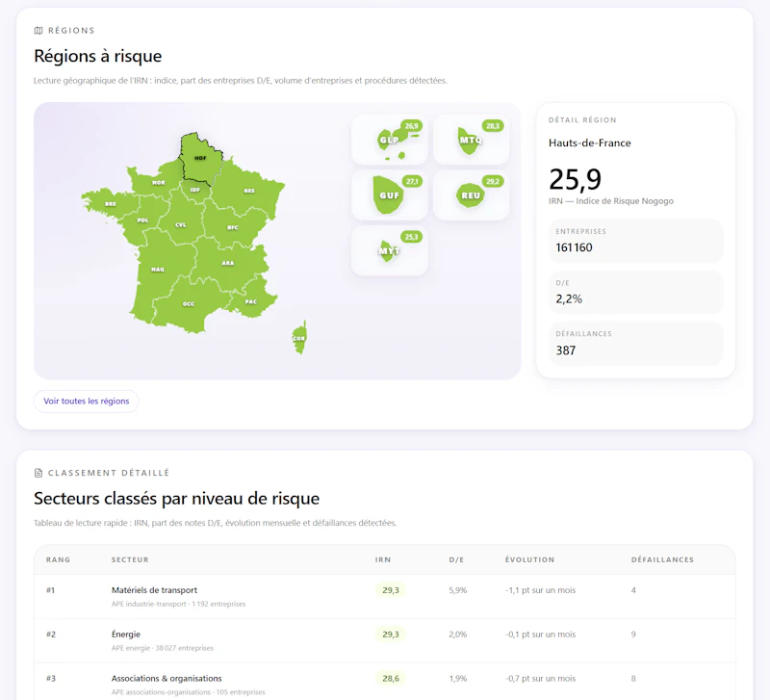Click the 29,3 IRN badge for Énergie
This screenshot has width=770, height=700.
391,635
